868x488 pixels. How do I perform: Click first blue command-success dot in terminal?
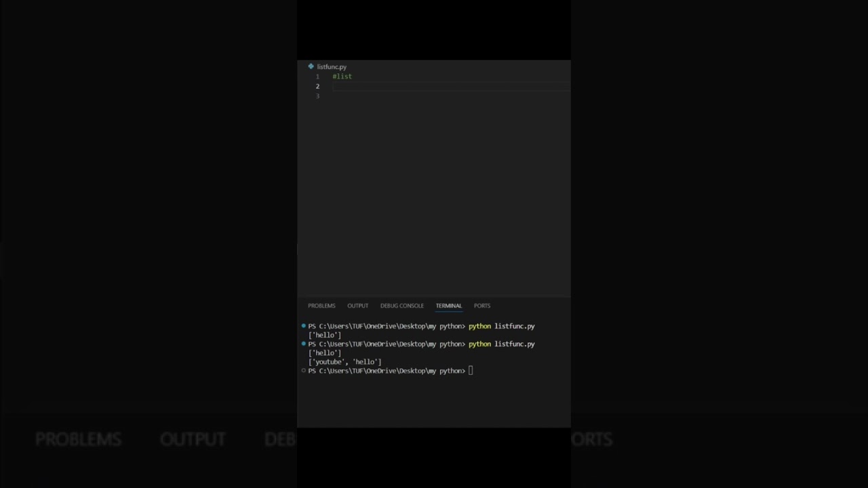coord(304,326)
